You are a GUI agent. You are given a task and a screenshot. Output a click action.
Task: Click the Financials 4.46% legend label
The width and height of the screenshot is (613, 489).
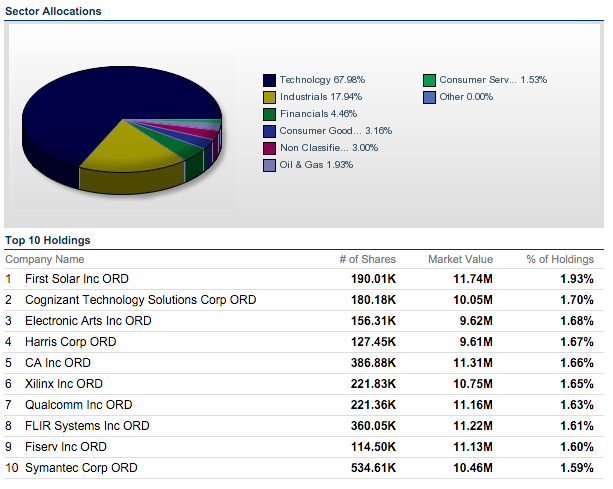[x=318, y=114]
